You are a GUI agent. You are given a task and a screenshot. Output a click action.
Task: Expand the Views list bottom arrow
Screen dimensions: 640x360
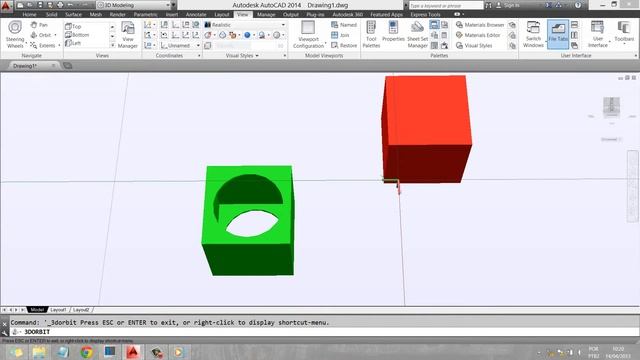[113, 45]
